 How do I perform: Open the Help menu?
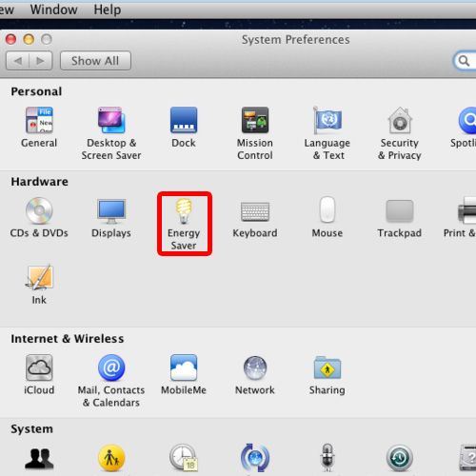pyautogui.click(x=108, y=10)
